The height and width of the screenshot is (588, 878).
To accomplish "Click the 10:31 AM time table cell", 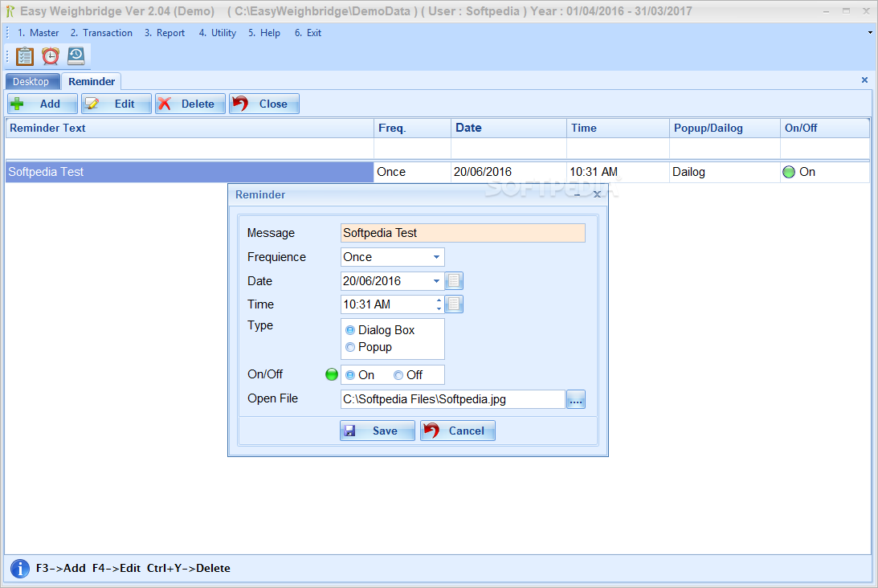I will pos(618,172).
